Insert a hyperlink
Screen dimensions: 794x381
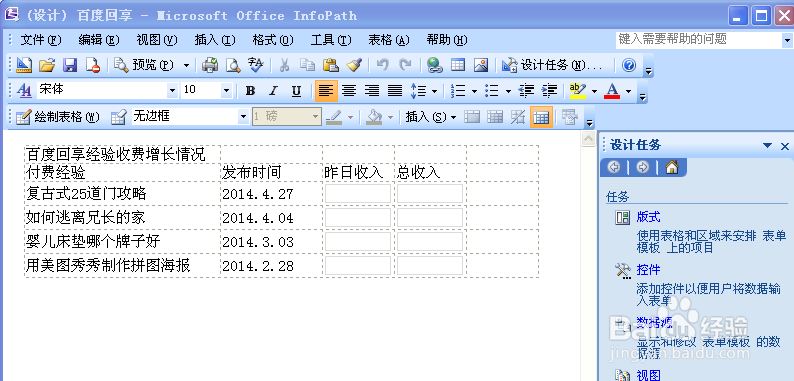(434, 65)
